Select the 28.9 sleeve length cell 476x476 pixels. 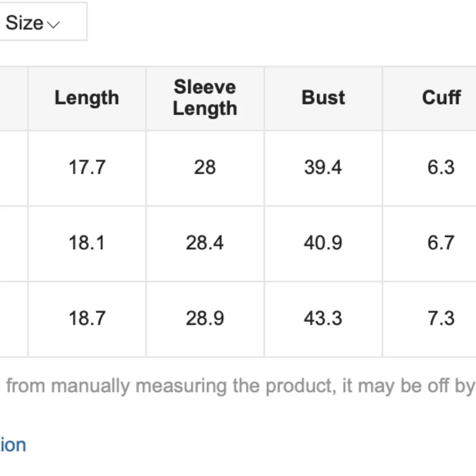[205, 318]
